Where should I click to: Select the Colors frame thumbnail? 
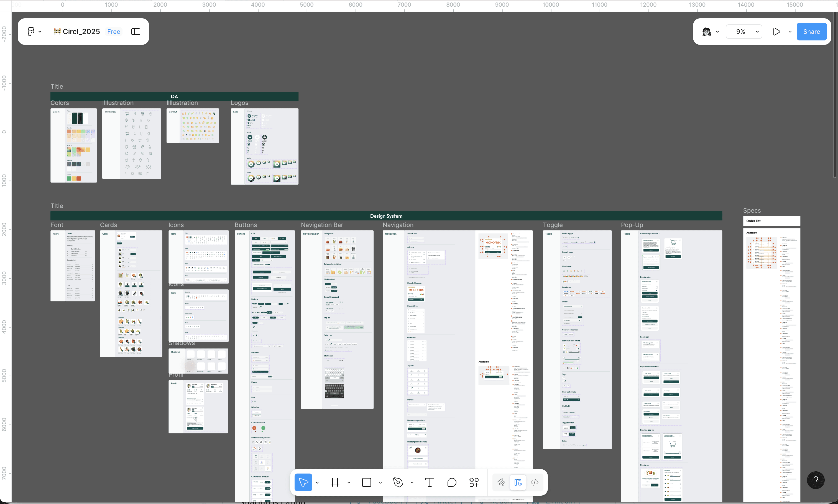point(73,145)
